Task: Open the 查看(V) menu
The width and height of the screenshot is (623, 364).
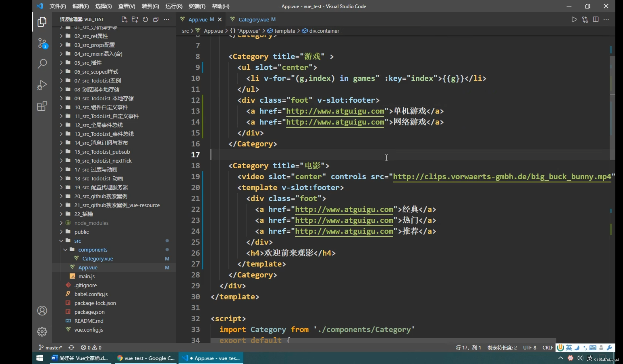Action: tap(127, 6)
